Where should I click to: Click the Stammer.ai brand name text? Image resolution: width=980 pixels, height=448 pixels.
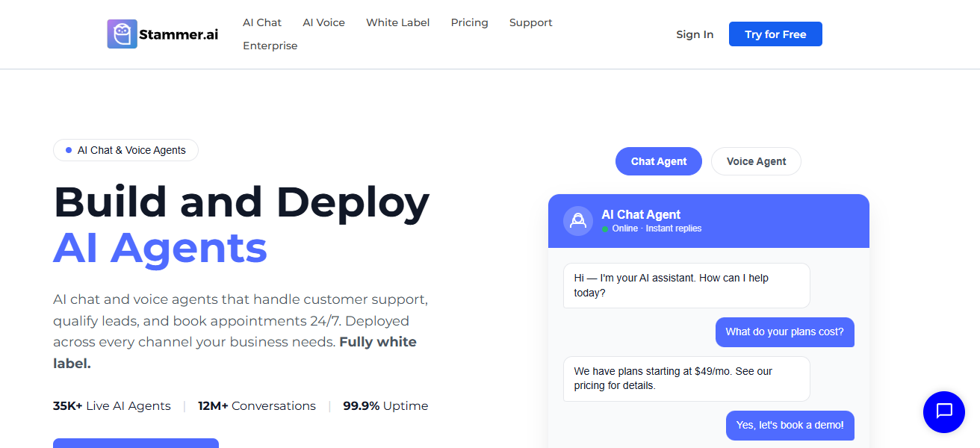[179, 34]
